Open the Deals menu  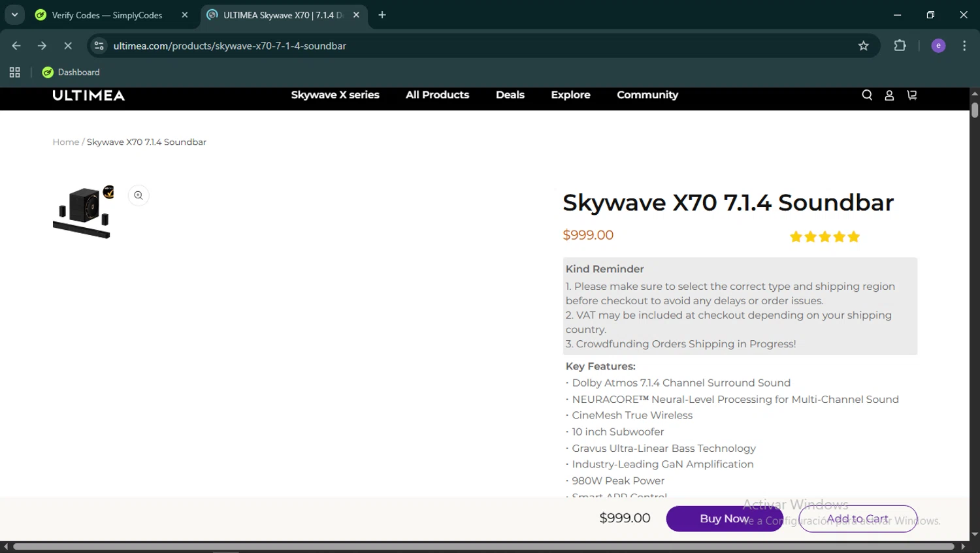coord(510,95)
